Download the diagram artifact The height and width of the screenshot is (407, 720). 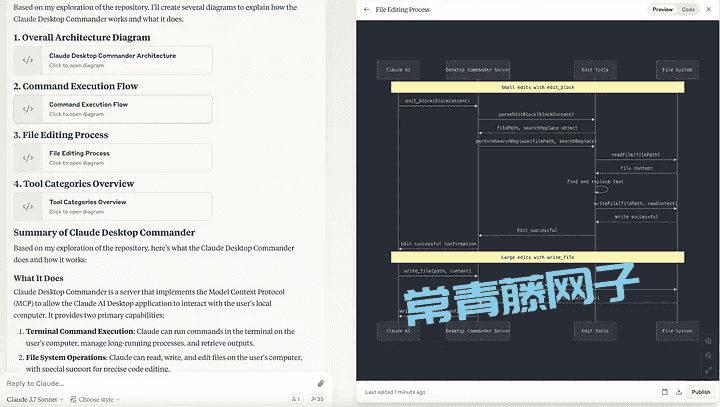[x=679, y=392]
